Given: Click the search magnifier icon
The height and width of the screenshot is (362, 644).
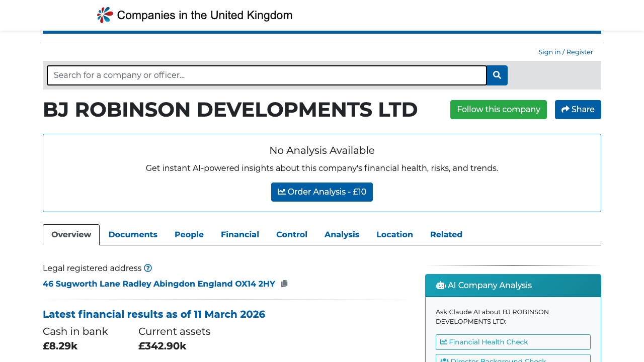Looking at the screenshot, I should 497,75.
